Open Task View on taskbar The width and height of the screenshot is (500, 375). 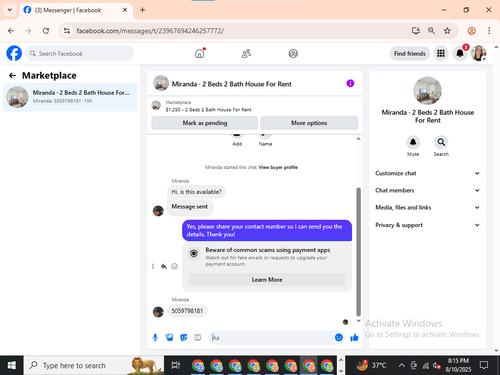tap(175, 366)
